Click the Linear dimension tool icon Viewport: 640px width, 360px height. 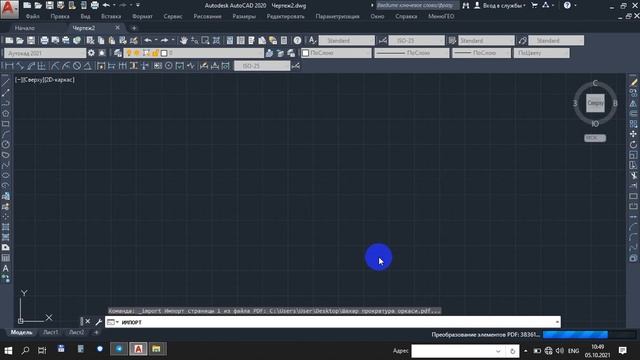9,66
